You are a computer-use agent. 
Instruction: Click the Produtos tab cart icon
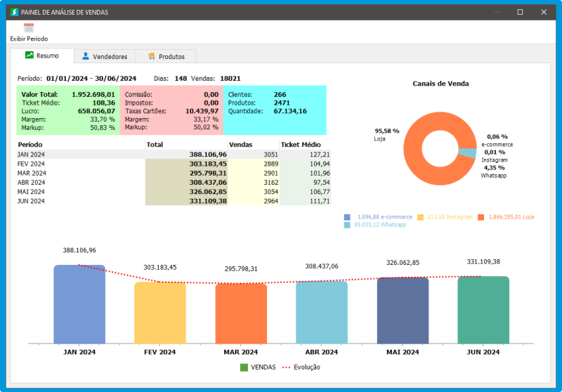click(x=151, y=56)
